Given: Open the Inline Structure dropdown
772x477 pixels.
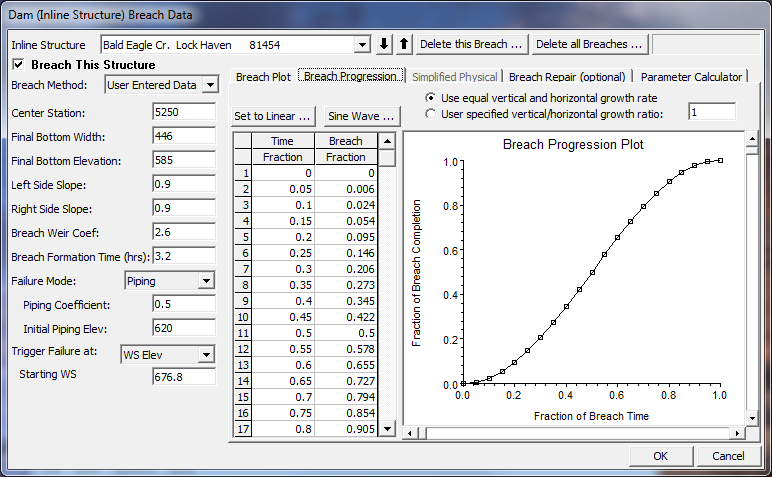Looking at the screenshot, I should (x=362, y=45).
